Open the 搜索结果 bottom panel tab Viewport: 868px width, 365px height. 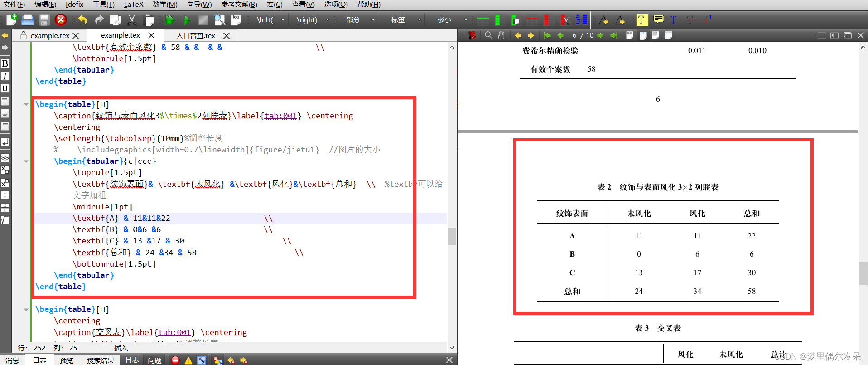(x=101, y=360)
